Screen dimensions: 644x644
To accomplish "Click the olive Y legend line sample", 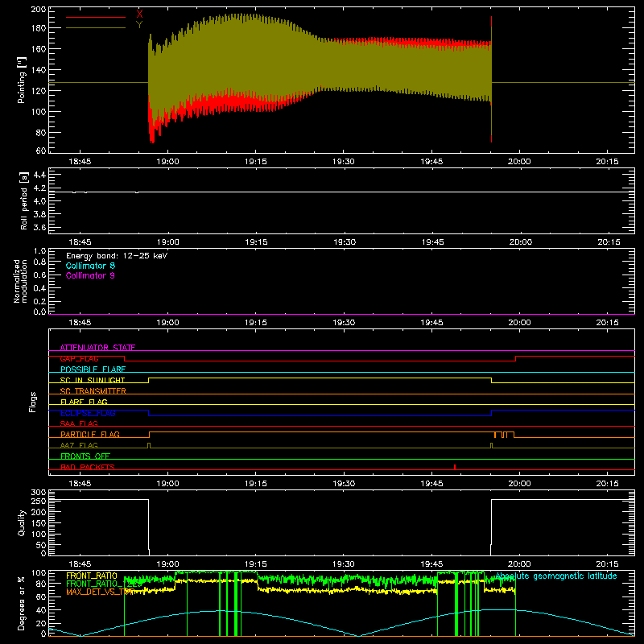I will tap(96, 28).
